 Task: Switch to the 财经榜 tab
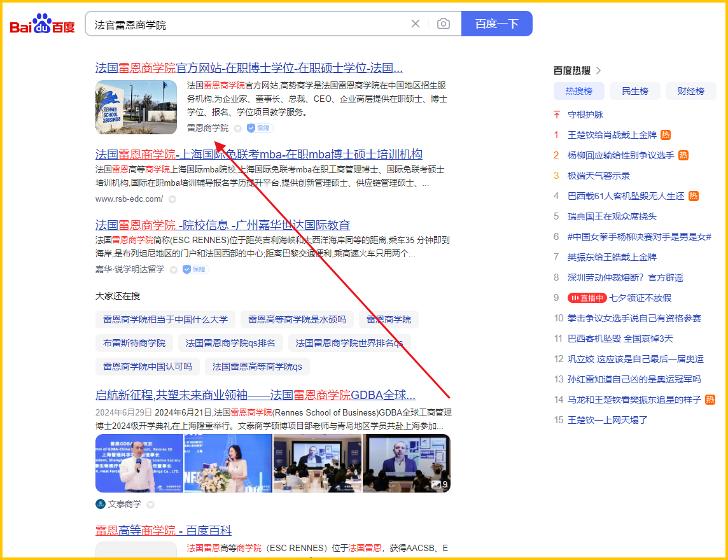tap(690, 90)
